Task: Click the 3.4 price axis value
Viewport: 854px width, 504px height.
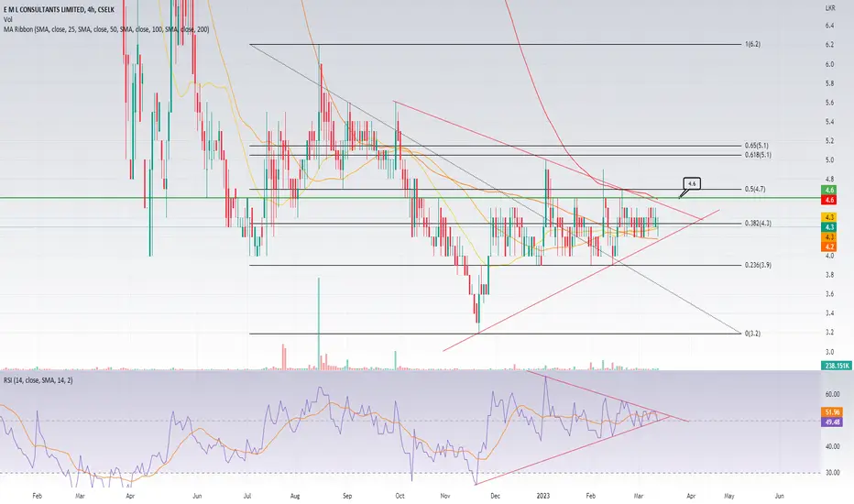Action: tap(829, 313)
